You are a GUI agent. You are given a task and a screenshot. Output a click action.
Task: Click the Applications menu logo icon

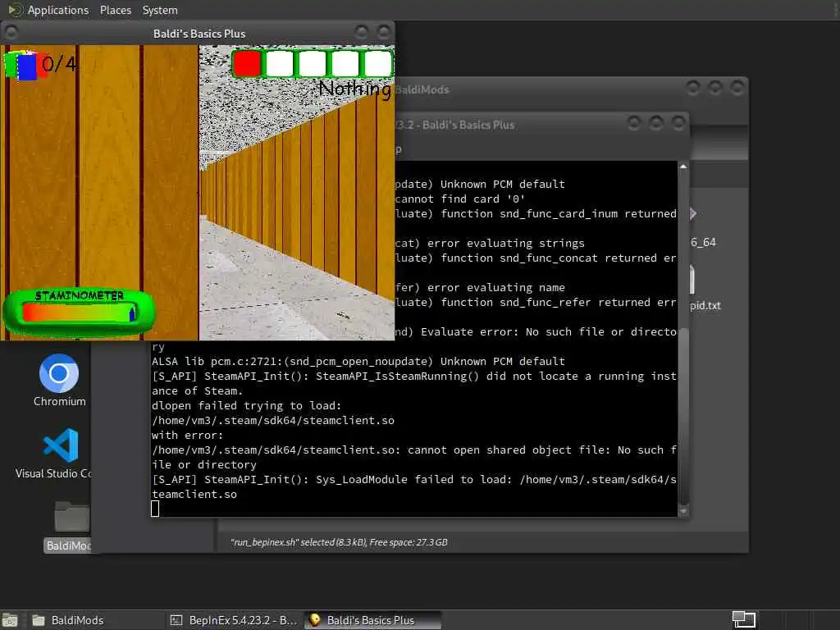(15, 10)
